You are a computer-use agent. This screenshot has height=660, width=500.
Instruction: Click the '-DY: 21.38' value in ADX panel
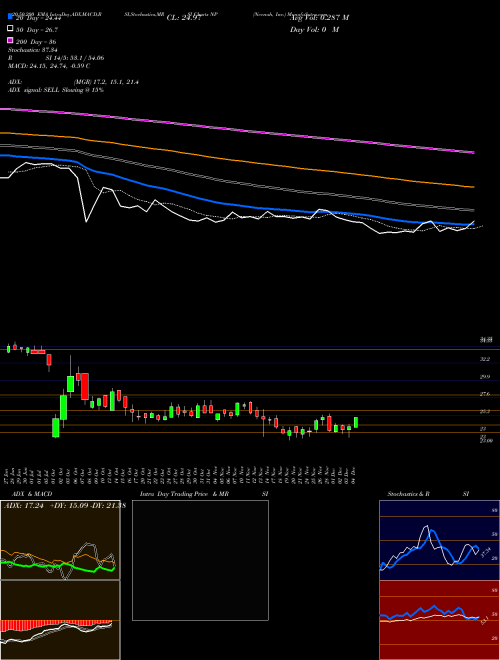(107, 506)
